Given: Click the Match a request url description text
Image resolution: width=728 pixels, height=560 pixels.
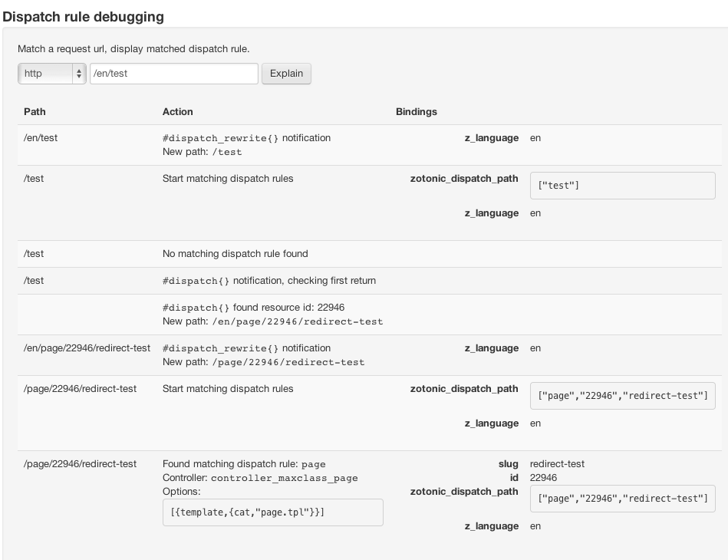Looking at the screenshot, I should [133, 49].
